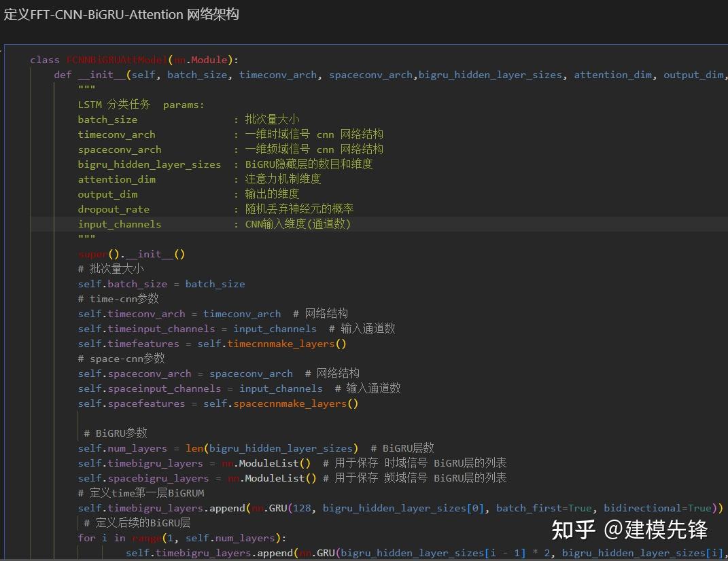This screenshot has width=728, height=561.
Task: Click the 'output_dim' parameter in def signature
Action: (x=693, y=75)
